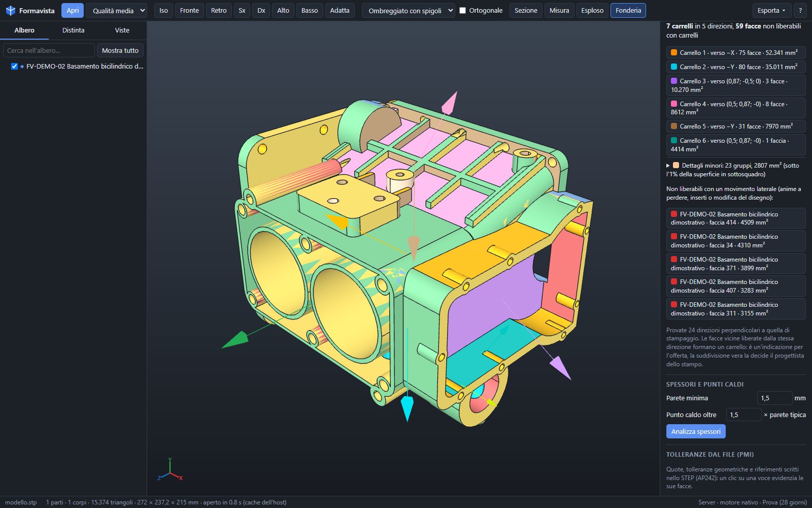Select the faccia 414 non-releasable entry
812x508 pixels.
pos(736,218)
